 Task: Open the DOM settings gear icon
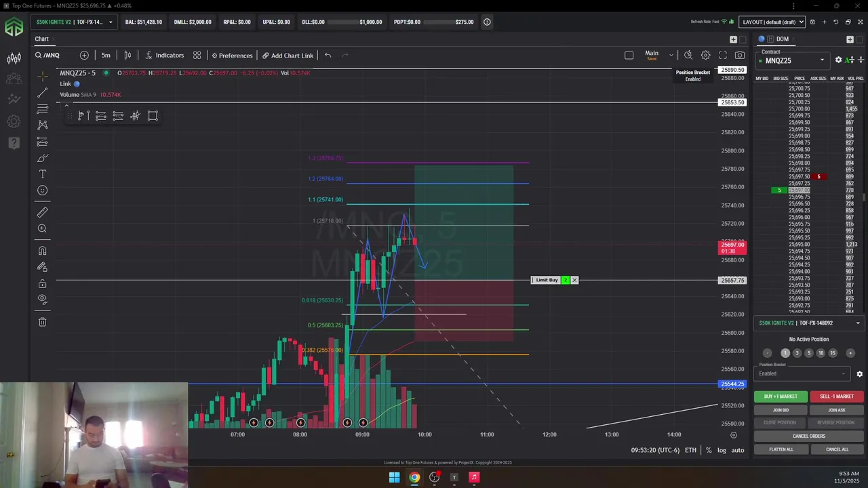tap(838, 60)
